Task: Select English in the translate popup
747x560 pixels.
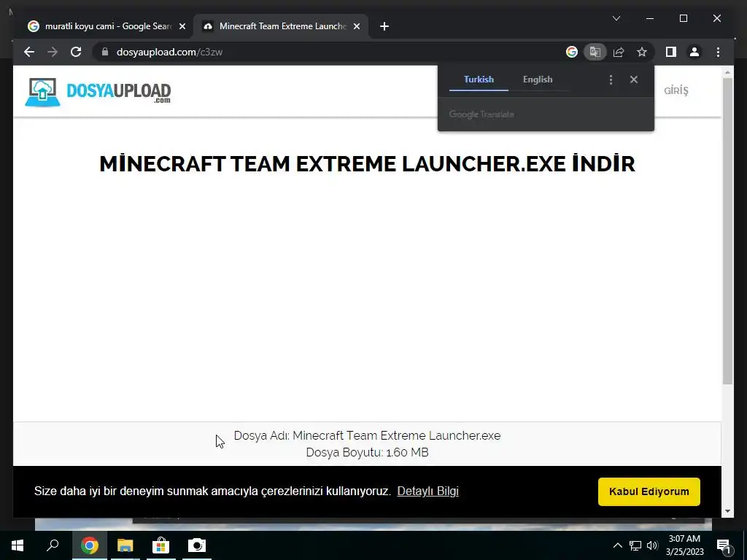Action: pos(538,79)
